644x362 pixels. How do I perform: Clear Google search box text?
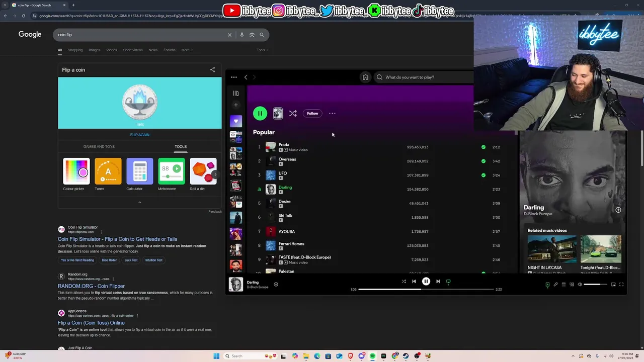coord(229,35)
